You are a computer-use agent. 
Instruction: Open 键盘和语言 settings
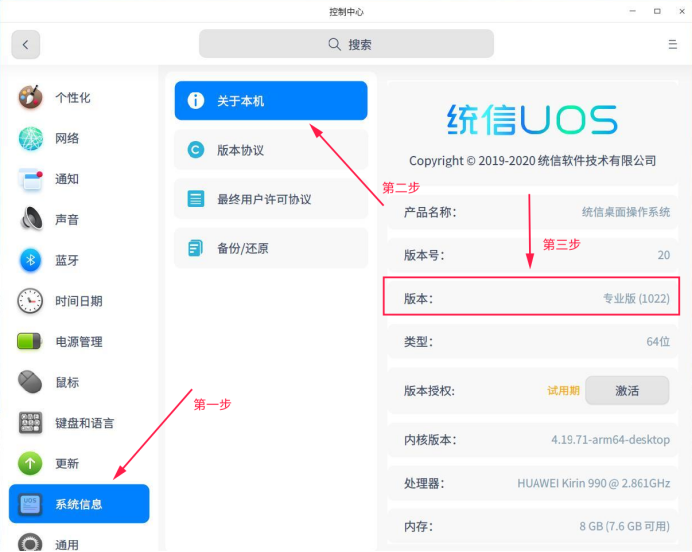tap(79, 423)
